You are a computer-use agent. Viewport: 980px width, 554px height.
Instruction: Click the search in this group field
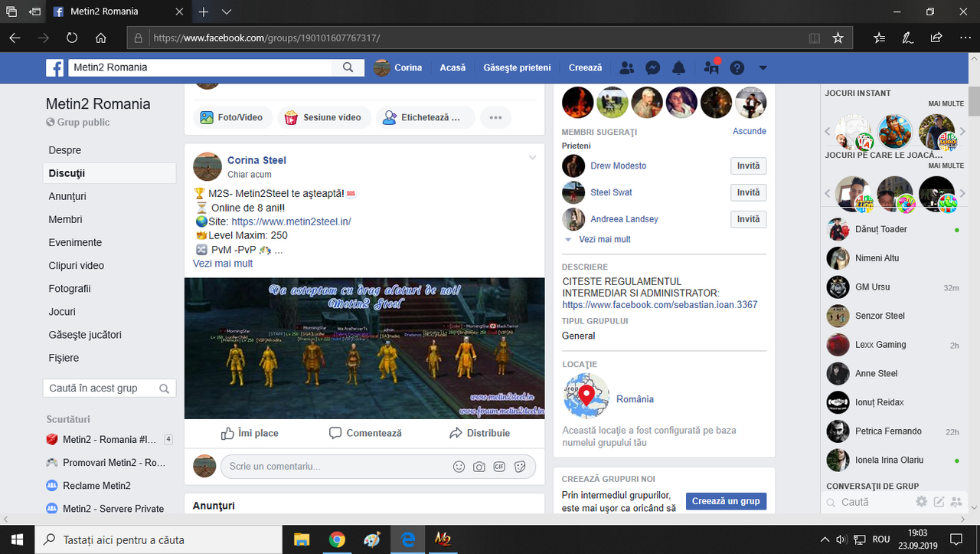109,388
